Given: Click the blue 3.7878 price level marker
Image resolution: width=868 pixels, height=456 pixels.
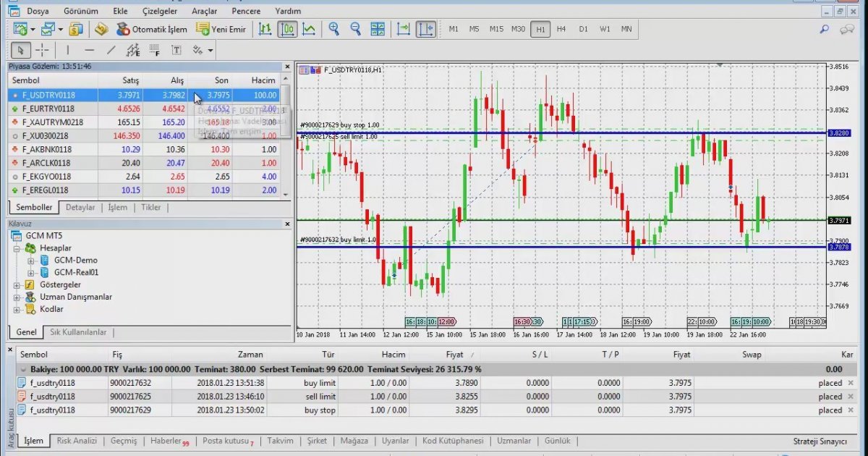Looking at the screenshot, I should 840,247.
